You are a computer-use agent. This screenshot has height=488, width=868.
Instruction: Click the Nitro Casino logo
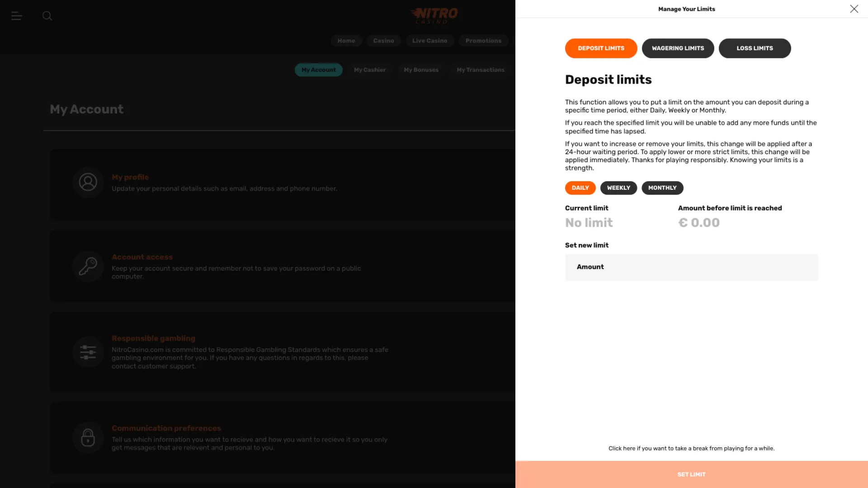(435, 15)
